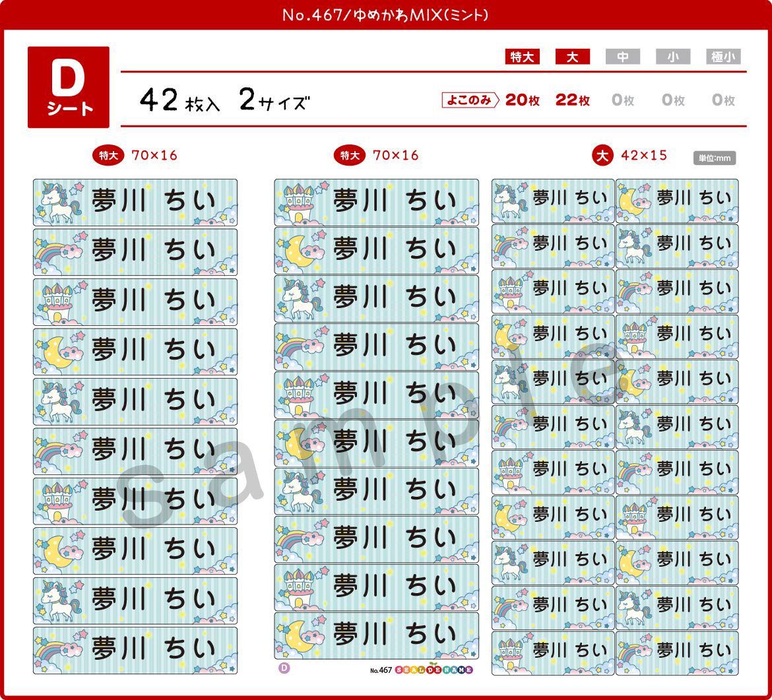
Task: Click the 特大 oval above the leftmost sticker column
Action: (108, 156)
